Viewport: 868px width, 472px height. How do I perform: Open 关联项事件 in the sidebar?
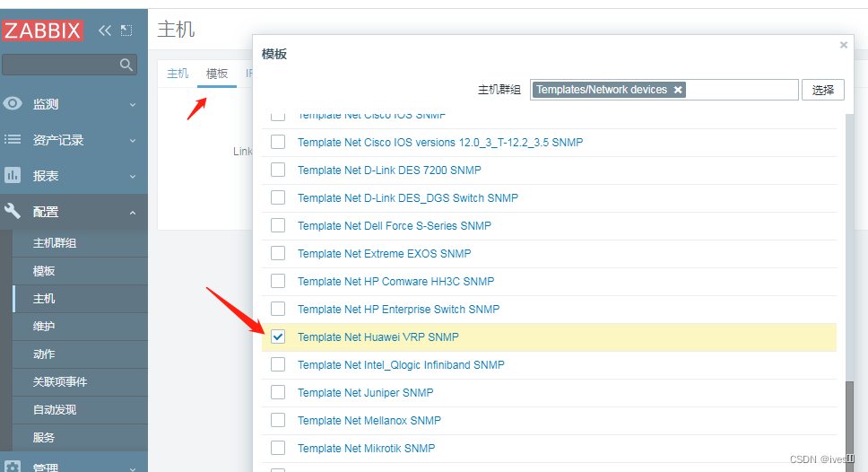[60, 381]
